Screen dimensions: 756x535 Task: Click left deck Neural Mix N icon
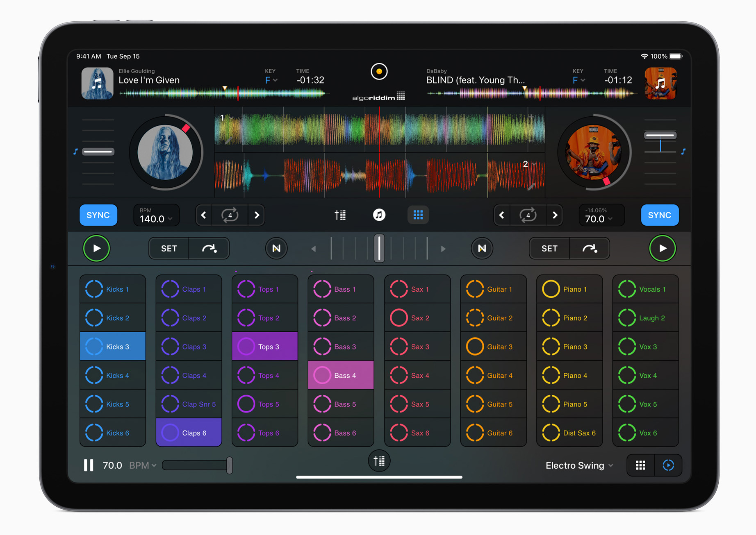click(x=276, y=248)
